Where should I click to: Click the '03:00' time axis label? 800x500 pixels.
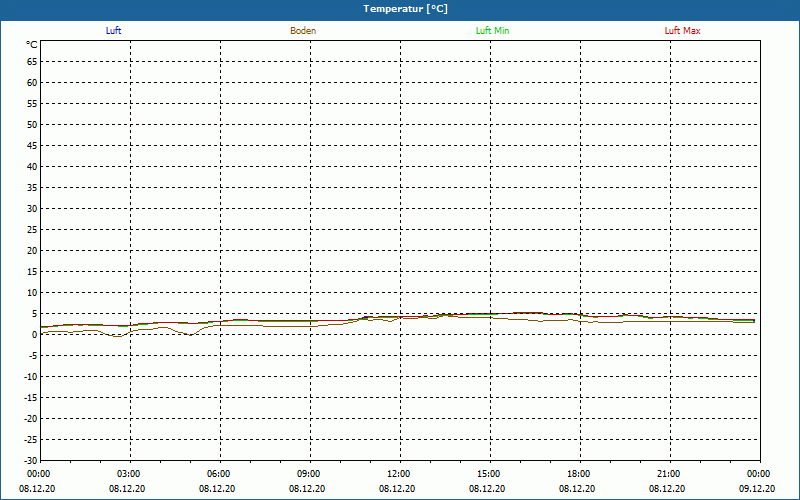click(x=128, y=474)
